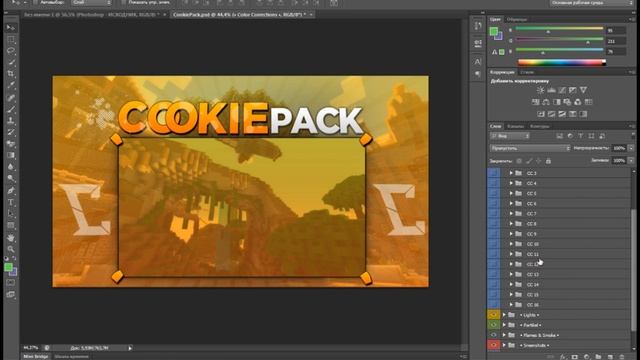
Task: Add a Color Balance adjustment
Action: coord(546,102)
